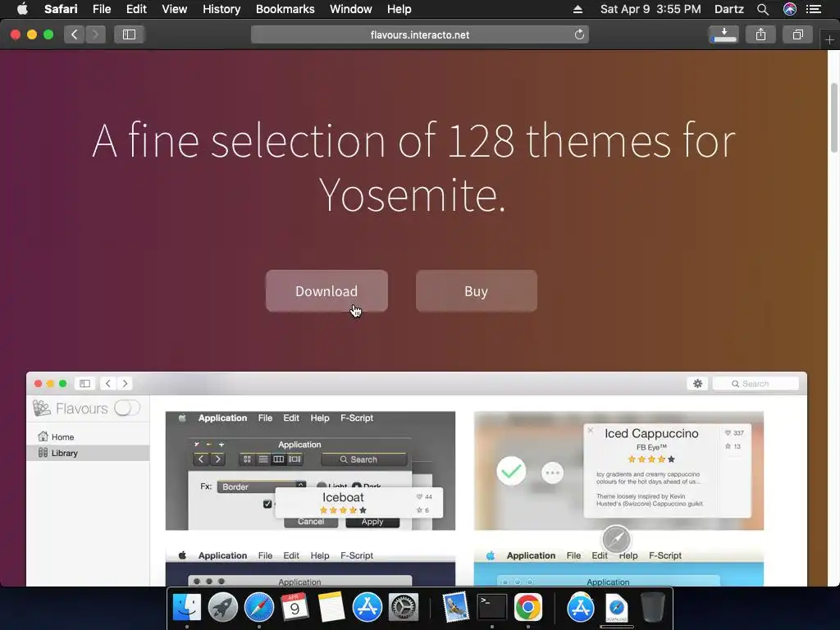Click the ellipsis button on Iced Cappuccino preview

pos(552,472)
